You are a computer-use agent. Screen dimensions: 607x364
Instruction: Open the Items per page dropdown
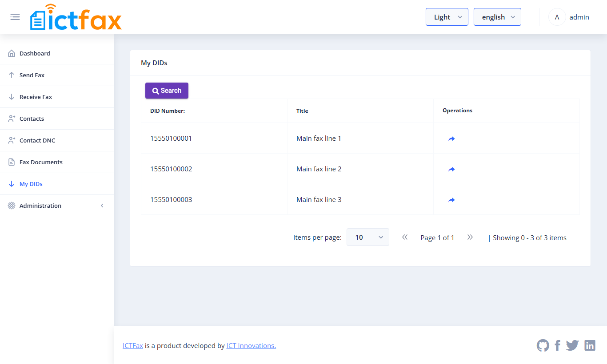pyautogui.click(x=368, y=237)
